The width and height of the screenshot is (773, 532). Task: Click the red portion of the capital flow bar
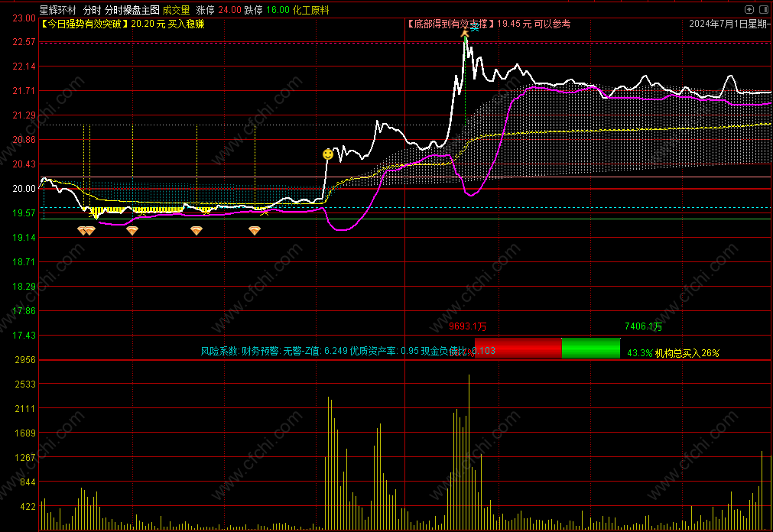518,348
